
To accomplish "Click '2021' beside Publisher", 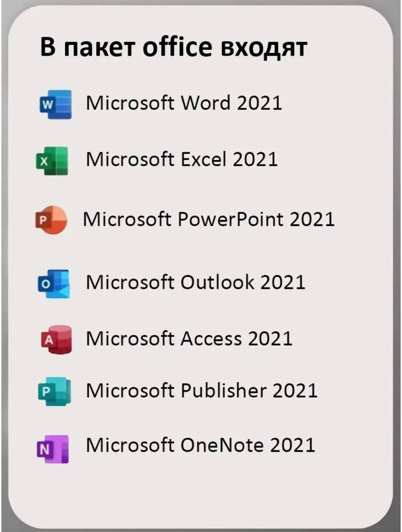I will 295,390.
